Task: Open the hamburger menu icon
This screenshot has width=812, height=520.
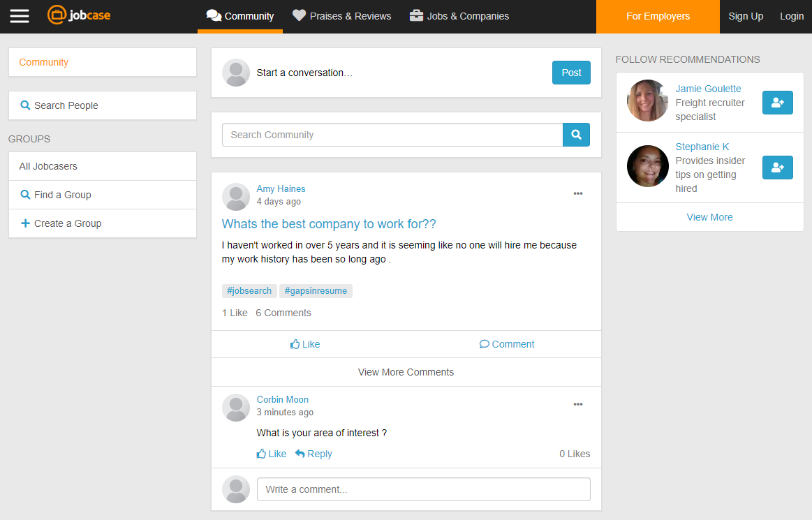Action: [20, 16]
